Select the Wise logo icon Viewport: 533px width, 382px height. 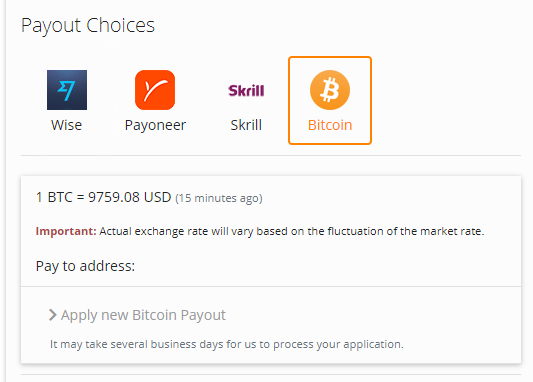tap(67, 90)
